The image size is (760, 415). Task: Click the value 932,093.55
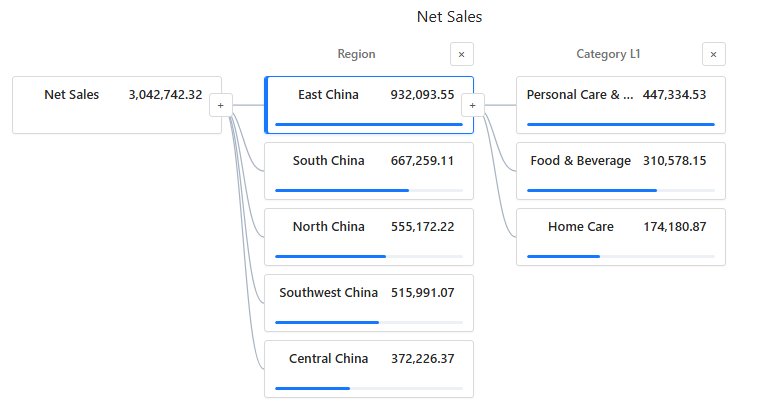[x=423, y=95]
